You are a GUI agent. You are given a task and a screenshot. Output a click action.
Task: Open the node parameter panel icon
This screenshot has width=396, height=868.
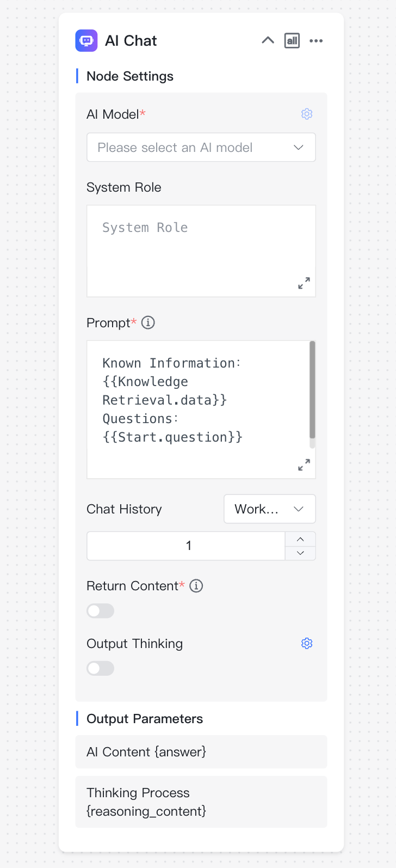coord(292,40)
